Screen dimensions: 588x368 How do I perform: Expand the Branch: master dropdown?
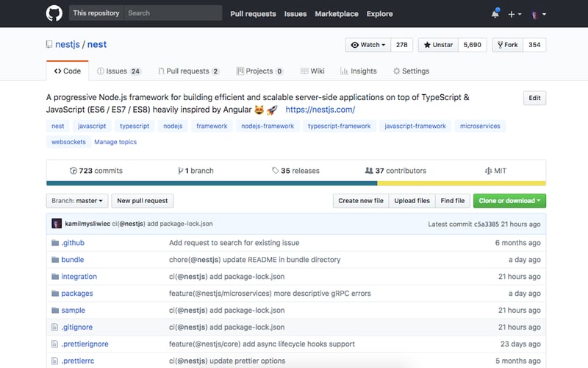click(x=77, y=201)
